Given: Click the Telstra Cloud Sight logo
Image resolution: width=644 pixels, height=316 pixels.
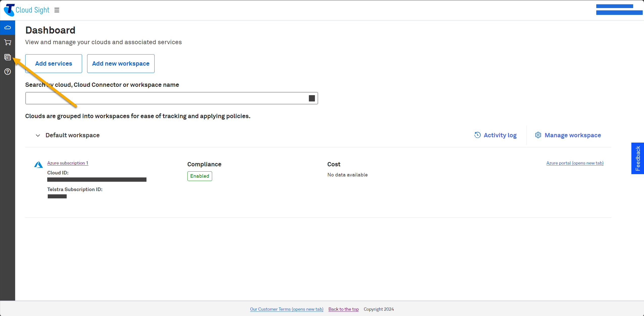Looking at the screenshot, I should pos(27,10).
